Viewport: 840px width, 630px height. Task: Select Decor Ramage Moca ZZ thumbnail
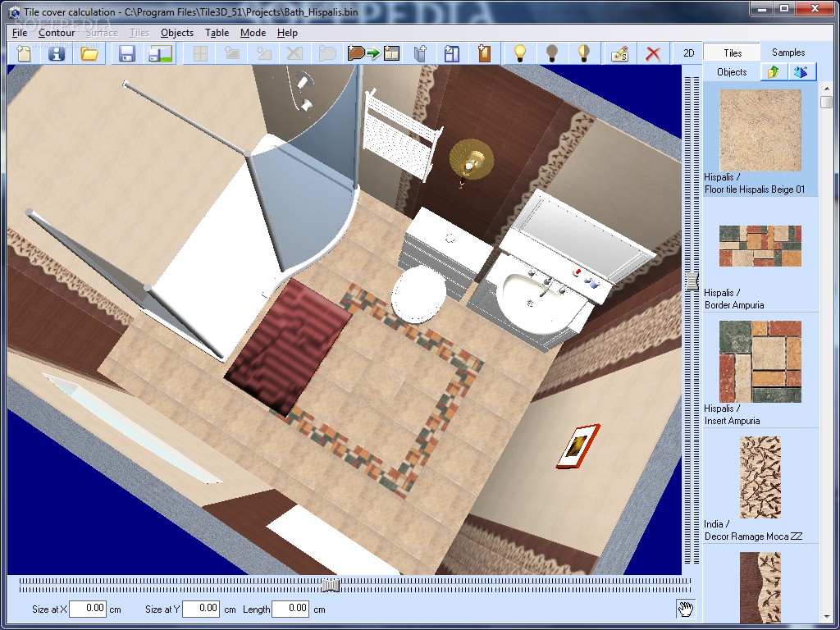(760, 477)
